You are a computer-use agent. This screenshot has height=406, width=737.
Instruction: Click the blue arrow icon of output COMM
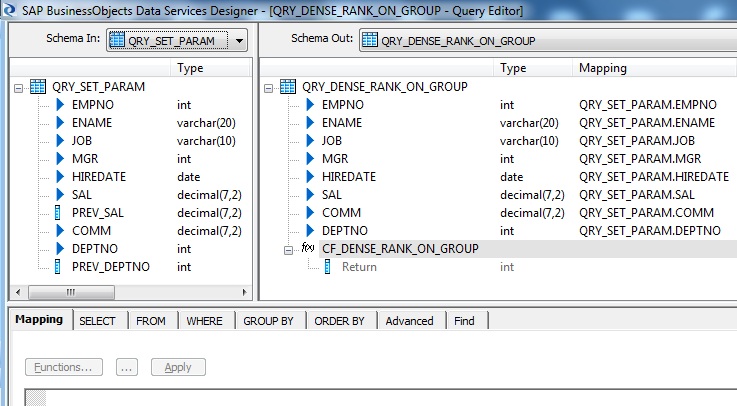point(310,213)
